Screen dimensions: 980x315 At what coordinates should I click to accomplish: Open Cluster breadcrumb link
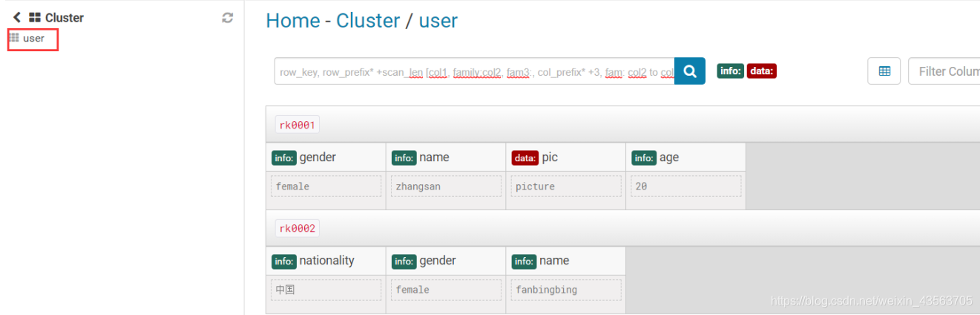[x=368, y=21]
